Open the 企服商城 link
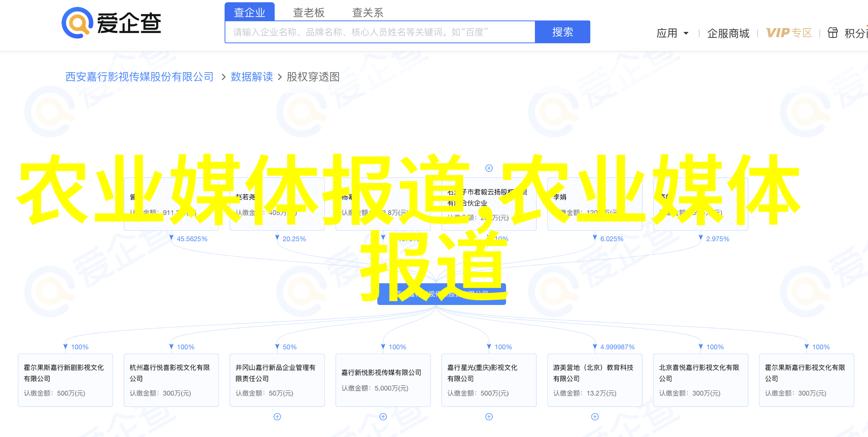Screen dimensions: 868x437 pyautogui.click(x=728, y=33)
